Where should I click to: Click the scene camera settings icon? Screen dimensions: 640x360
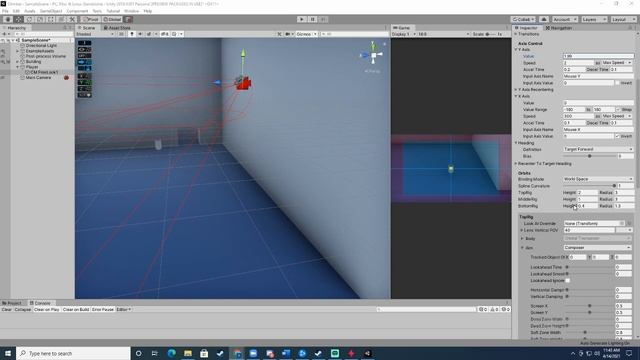click(289, 34)
